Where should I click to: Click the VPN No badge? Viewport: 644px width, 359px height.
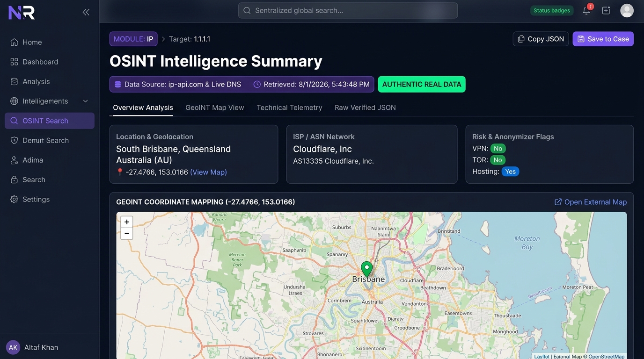coord(498,149)
